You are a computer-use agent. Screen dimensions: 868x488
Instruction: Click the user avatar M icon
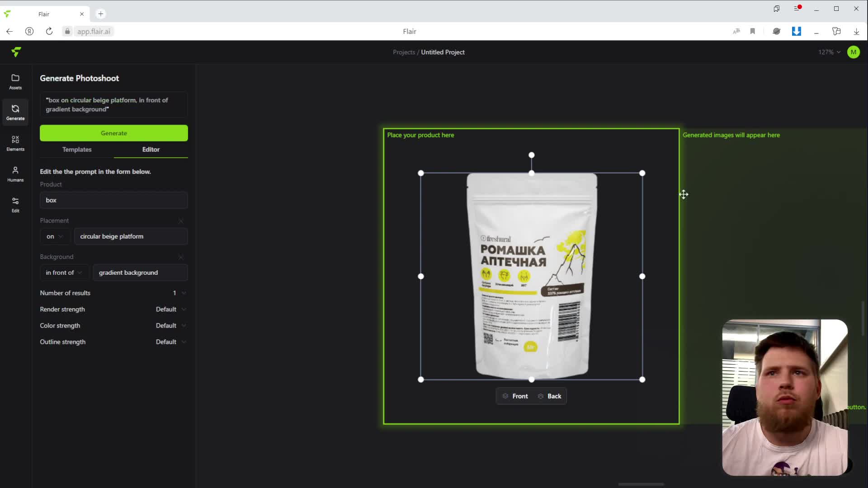click(853, 52)
